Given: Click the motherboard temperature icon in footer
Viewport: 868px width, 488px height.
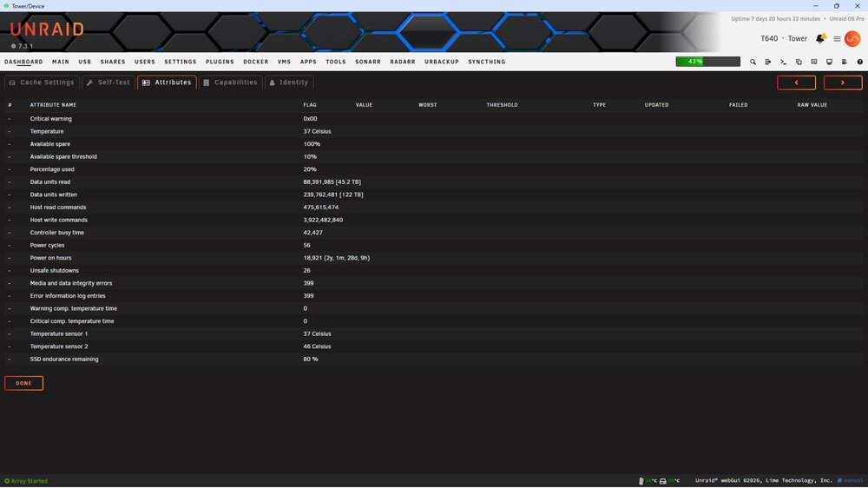Looking at the screenshot, I should (x=641, y=481).
